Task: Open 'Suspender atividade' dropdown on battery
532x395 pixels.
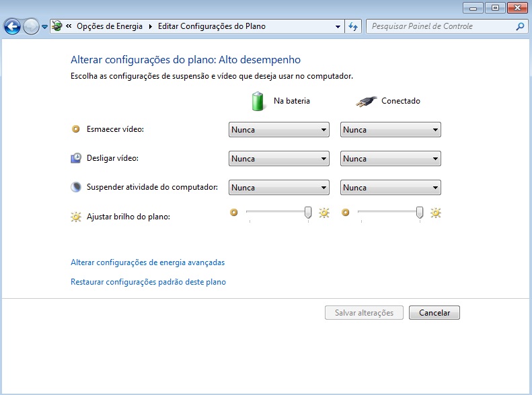Action: tap(278, 188)
